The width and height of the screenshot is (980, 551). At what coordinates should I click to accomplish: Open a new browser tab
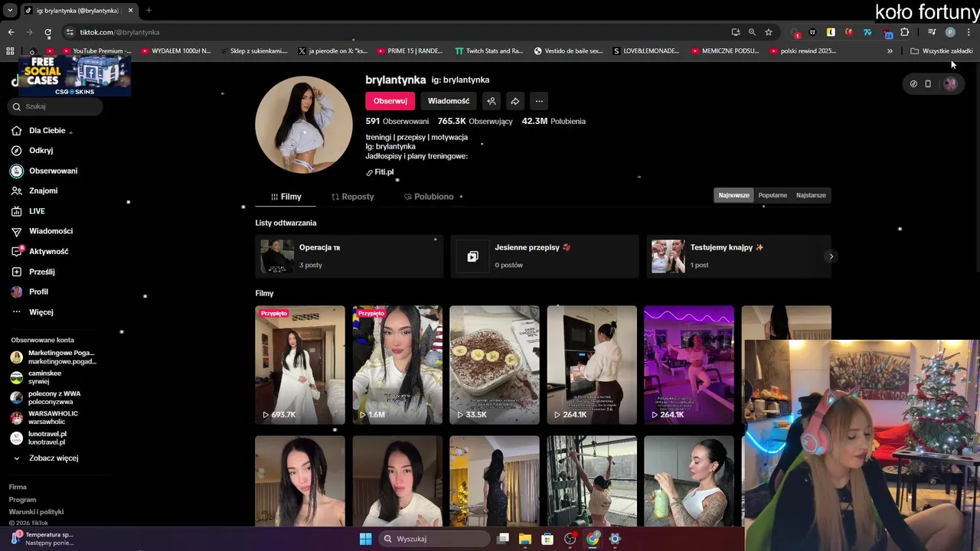tap(149, 10)
